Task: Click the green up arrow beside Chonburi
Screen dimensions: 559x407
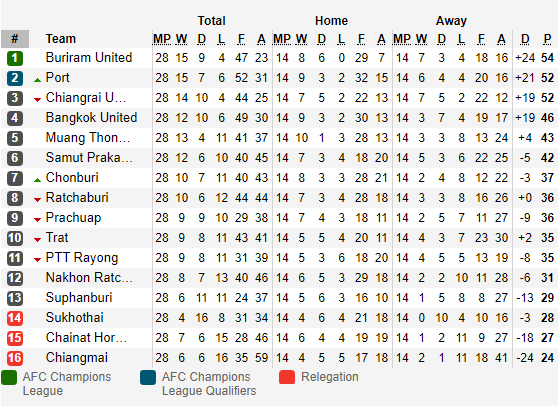Action: point(37,180)
